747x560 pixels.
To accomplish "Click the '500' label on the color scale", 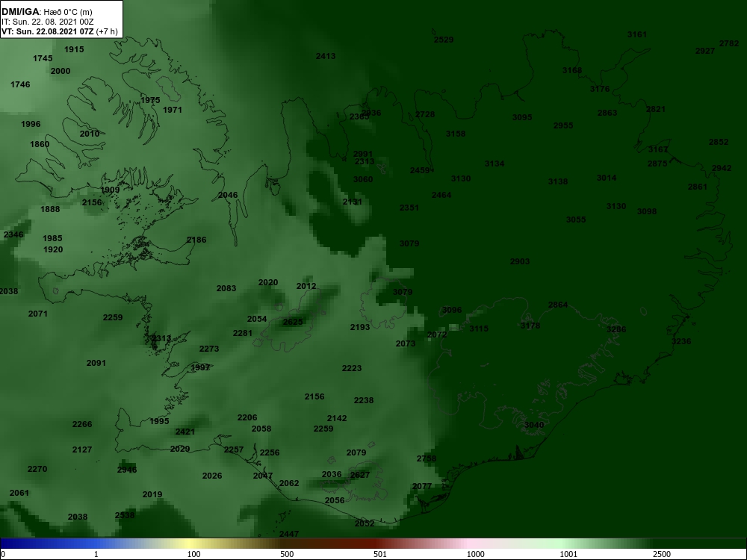I will tap(287, 554).
